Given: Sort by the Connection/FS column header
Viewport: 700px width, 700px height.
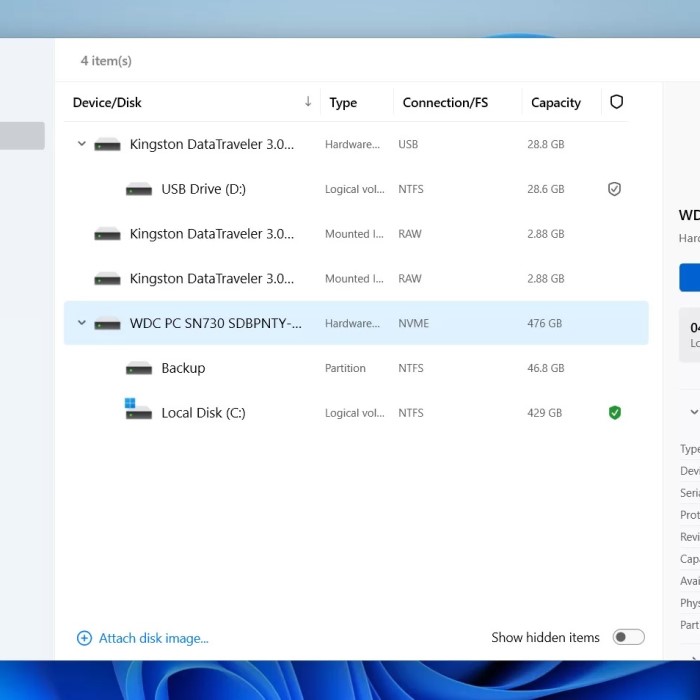Looking at the screenshot, I should [445, 103].
